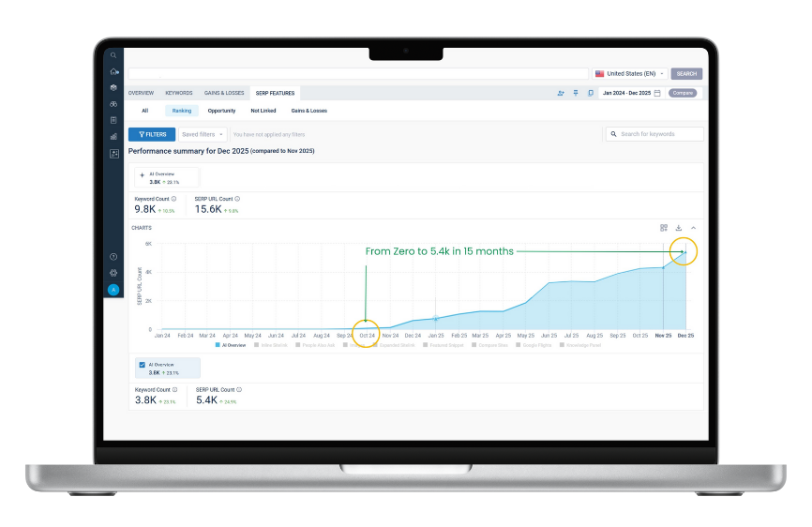Select the Opportunity sub-tab
This screenshot has height=527, width=812.
point(221,111)
